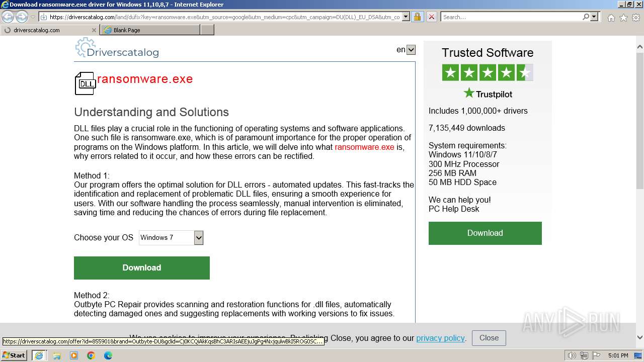
Task: Click the Trustpilot star rating
Action: point(488,72)
